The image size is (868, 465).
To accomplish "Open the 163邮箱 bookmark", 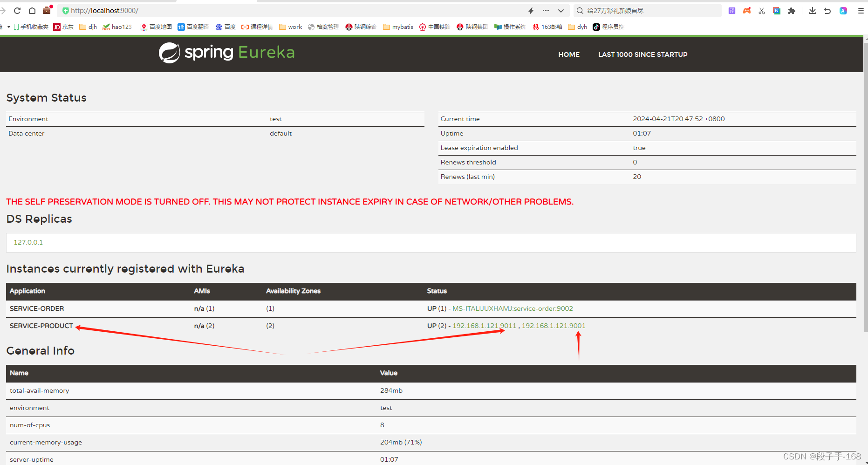I will (547, 27).
